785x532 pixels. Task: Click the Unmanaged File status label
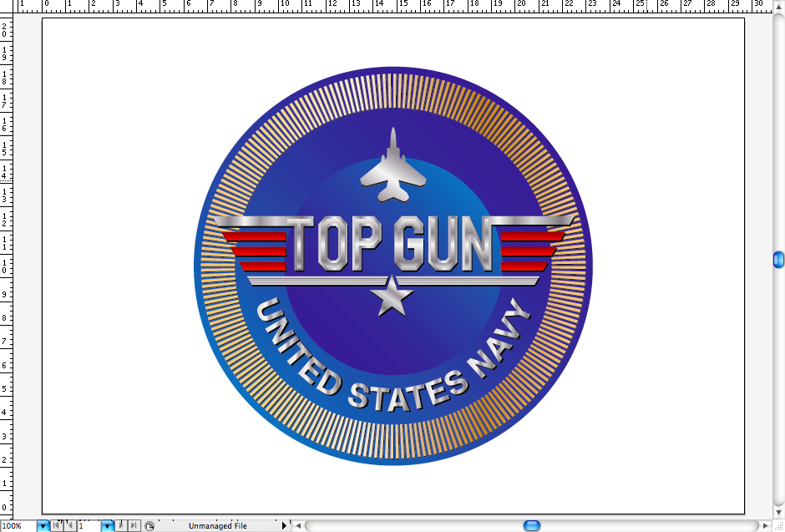(x=217, y=526)
